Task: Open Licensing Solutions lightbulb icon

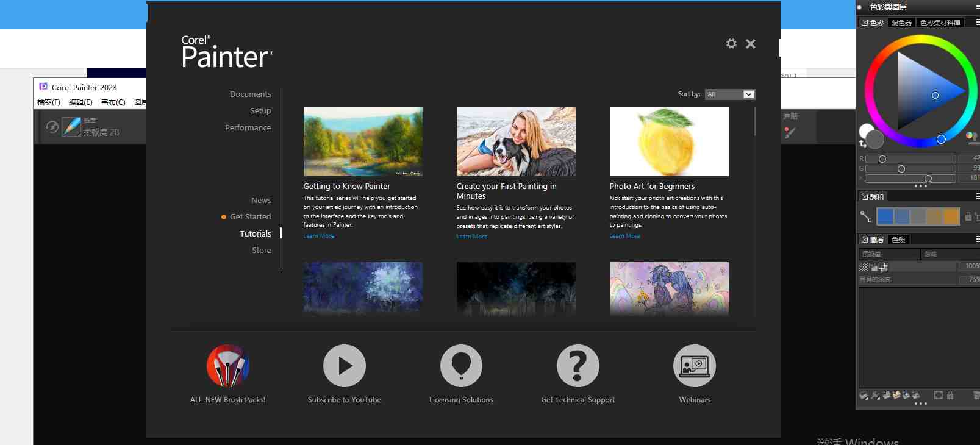Action: pyautogui.click(x=461, y=366)
